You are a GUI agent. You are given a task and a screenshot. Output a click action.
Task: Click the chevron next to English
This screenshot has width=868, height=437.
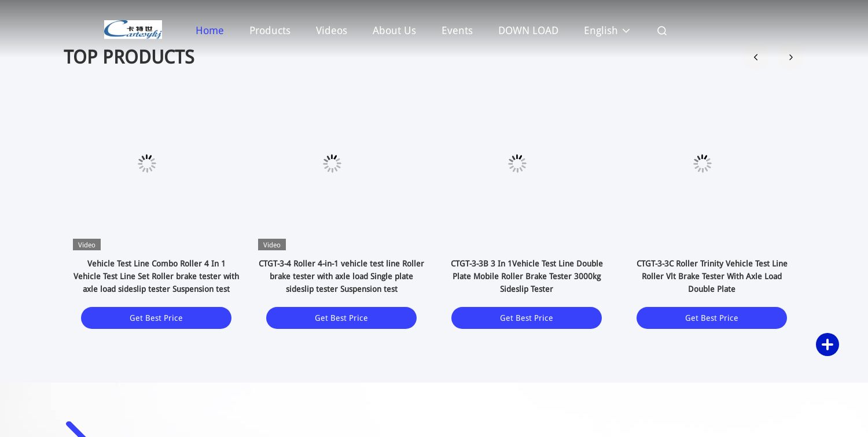626,31
